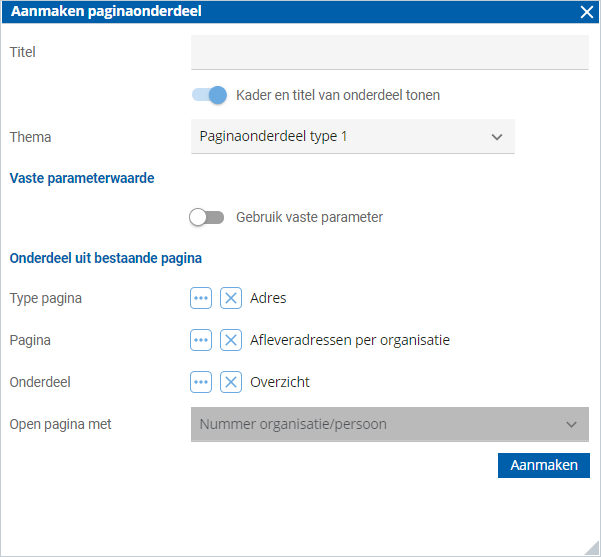Open the Pagina lookup (three dots)
The image size is (601, 557).
click(201, 340)
